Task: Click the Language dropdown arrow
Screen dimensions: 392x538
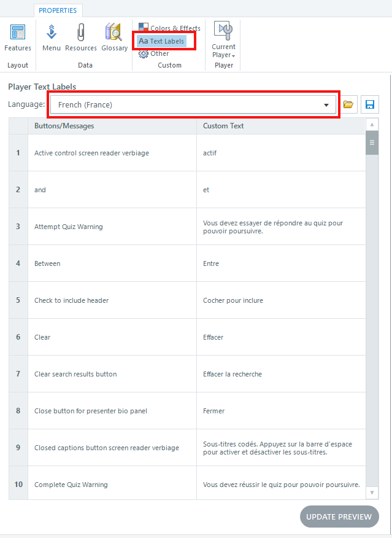Action: tap(326, 105)
